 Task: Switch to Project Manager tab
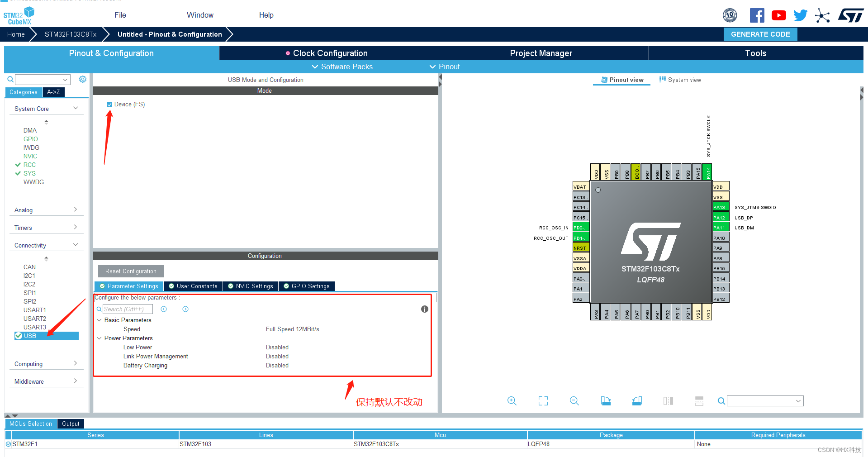coord(541,53)
